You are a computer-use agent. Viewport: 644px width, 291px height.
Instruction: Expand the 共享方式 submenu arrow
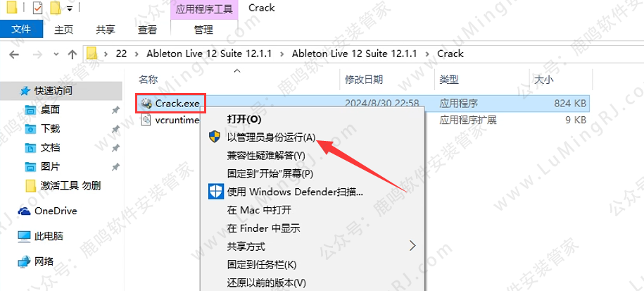pos(412,246)
